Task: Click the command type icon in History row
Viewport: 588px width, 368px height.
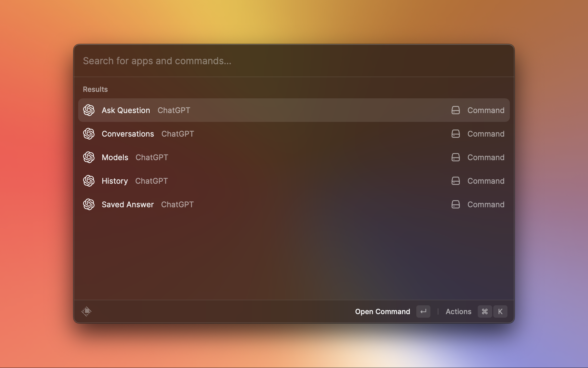Action: click(455, 181)
